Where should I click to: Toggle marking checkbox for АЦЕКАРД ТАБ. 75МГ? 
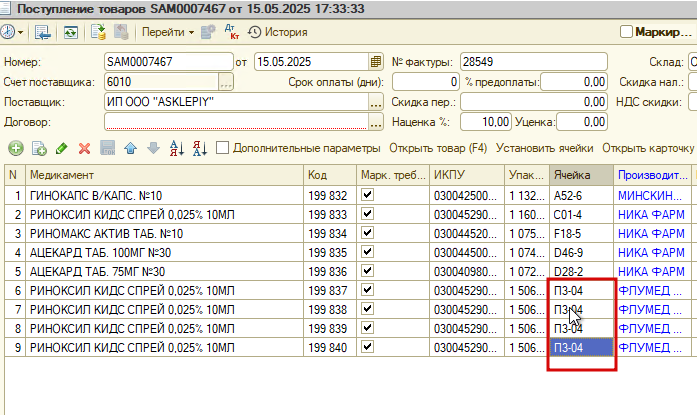(x=367, y=271)
